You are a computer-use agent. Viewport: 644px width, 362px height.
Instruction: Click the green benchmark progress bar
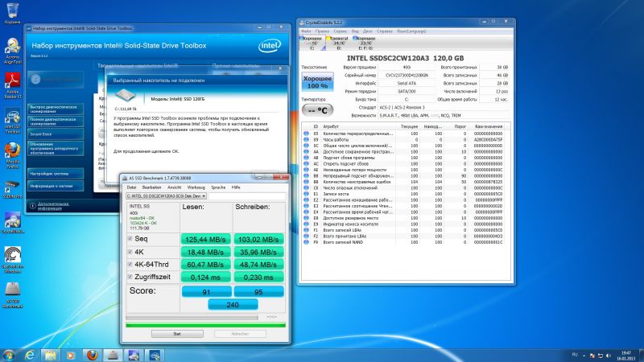(205, 325)
